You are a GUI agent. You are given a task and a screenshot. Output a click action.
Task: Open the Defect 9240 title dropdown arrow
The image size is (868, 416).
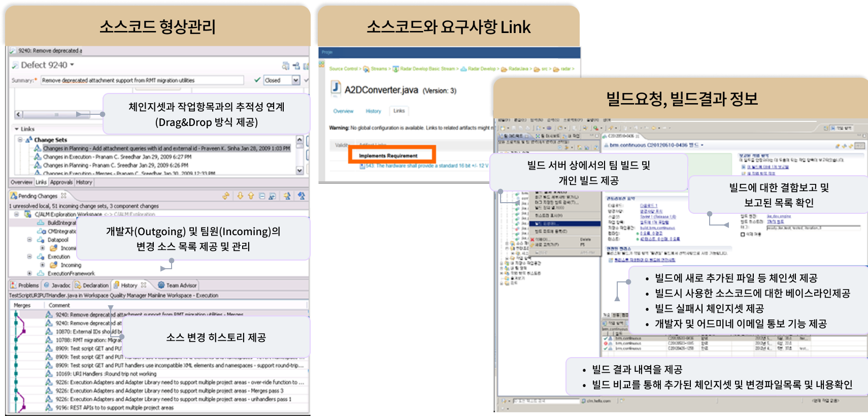(x=72, y=65)
